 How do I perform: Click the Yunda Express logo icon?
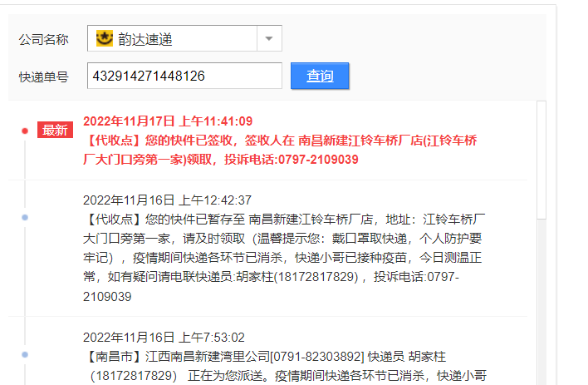pos(105,38)
